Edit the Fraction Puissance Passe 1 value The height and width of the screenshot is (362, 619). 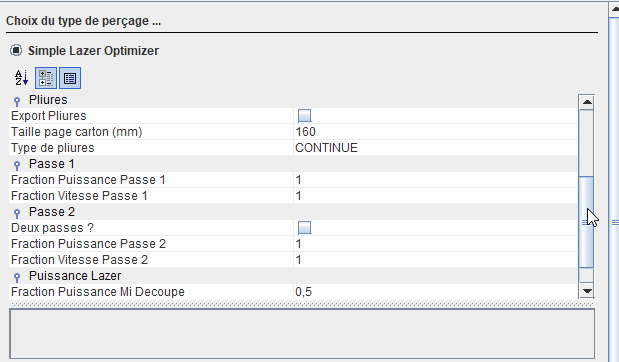[x=435, y=180]
